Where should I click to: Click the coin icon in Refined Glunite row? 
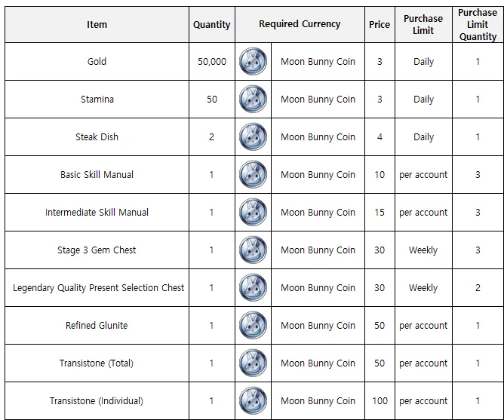(254, 326)
